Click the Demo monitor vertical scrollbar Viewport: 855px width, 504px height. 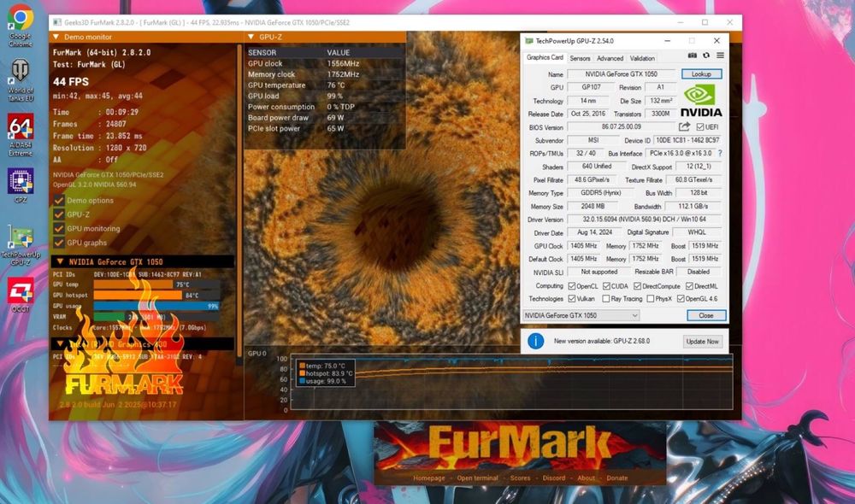coord(239,201)
